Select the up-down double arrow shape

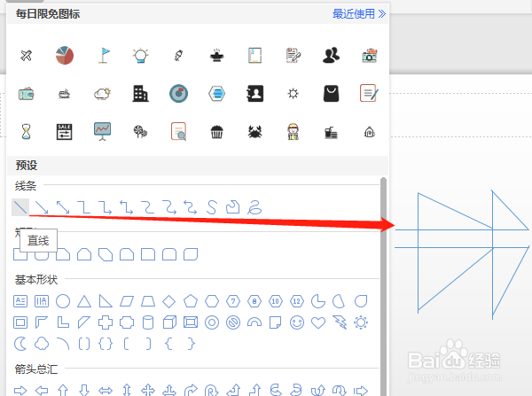click(x=127, y=390)
